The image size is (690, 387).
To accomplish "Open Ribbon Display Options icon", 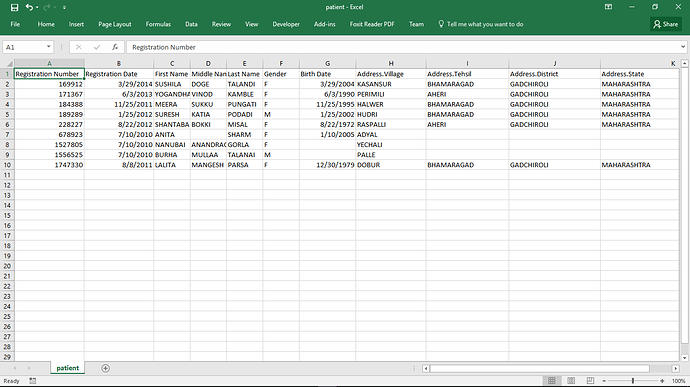I will 608,7.
